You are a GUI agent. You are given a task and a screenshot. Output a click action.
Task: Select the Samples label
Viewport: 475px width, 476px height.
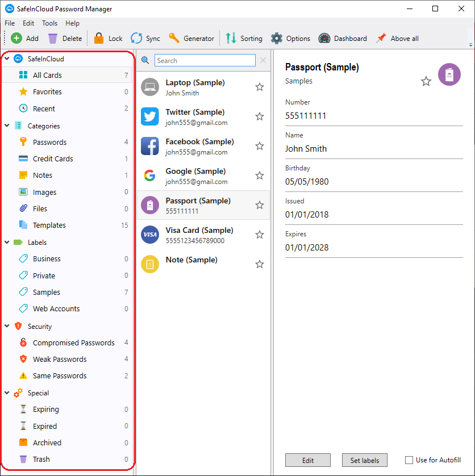pos(67,292)
